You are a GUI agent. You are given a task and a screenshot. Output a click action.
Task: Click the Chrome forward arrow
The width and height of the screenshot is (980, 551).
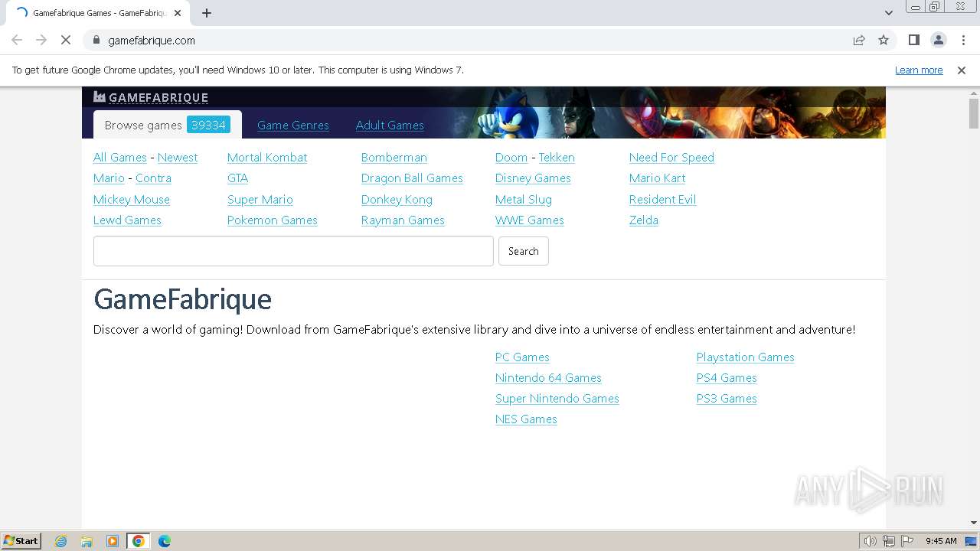click(41, 40)
